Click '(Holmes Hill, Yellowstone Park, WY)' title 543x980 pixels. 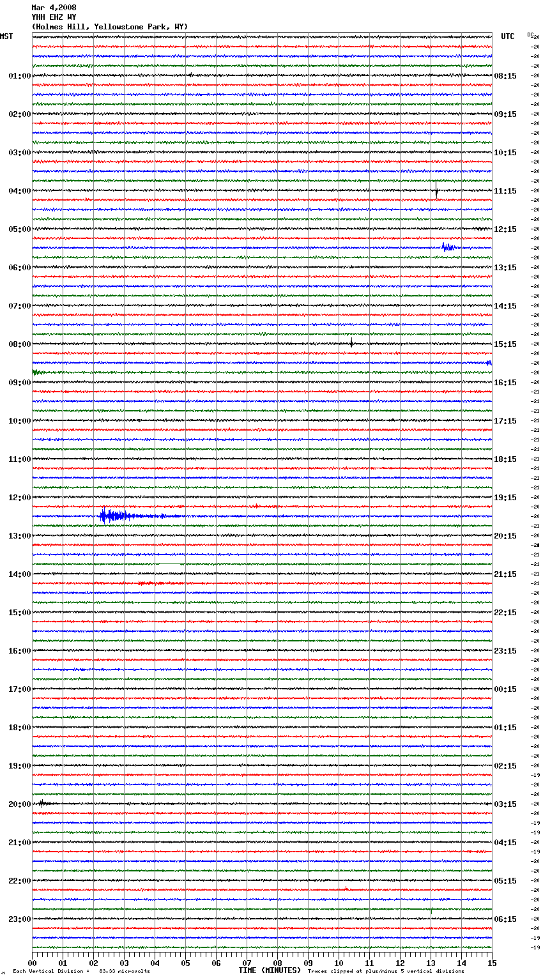(x=110, y=27)
